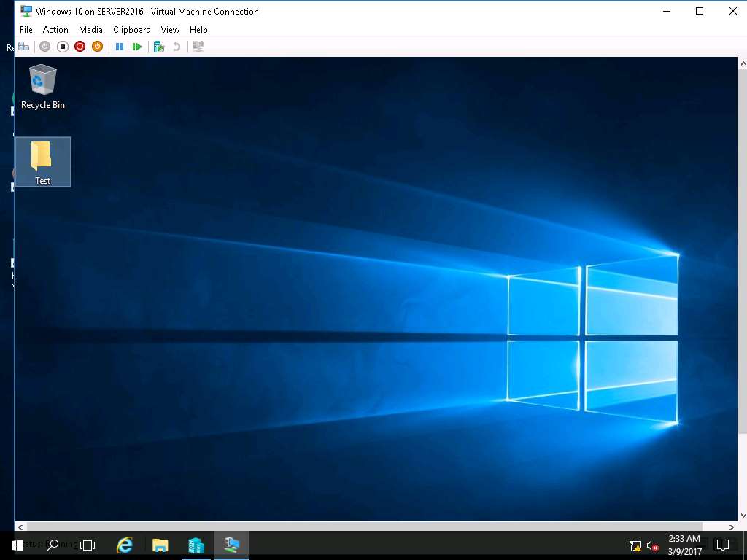Open the File menu

click(x=26, y=29)
